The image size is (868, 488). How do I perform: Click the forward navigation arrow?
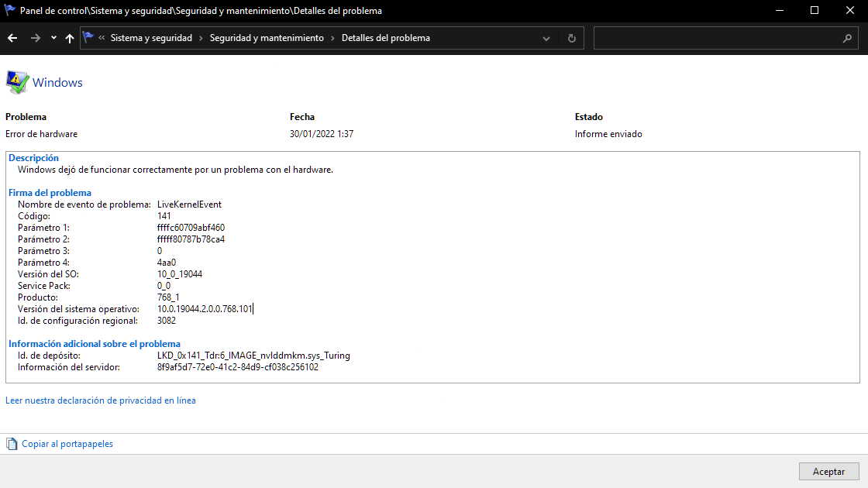pyautogui.click(x=35, y=38)
